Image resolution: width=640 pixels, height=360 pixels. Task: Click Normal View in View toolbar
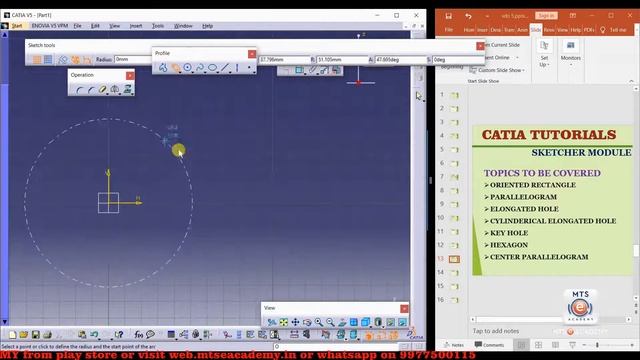tap(342, 322)
